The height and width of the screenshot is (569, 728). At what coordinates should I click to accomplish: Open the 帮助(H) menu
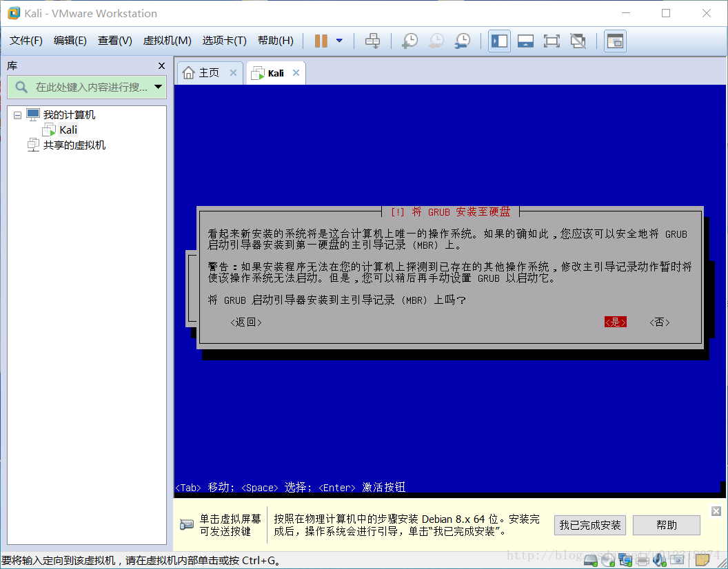pos(276,41)
